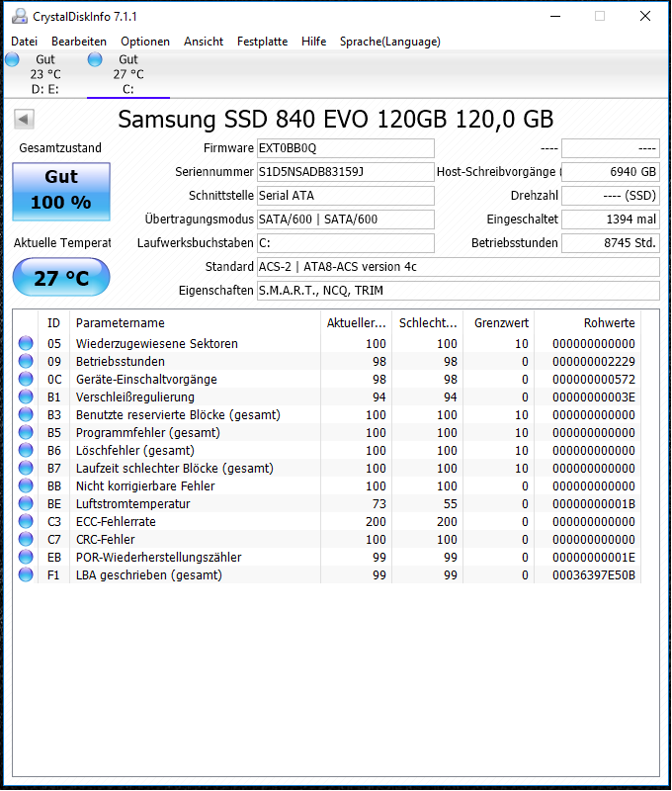Click the ID column header
The height and width of the screenshot is (791, 672).
tap(54, 323)
